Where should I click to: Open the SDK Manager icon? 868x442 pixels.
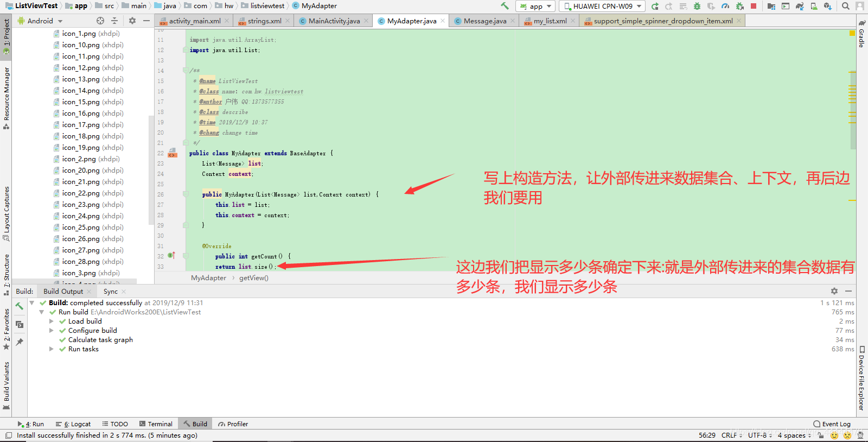pos(828,6)
